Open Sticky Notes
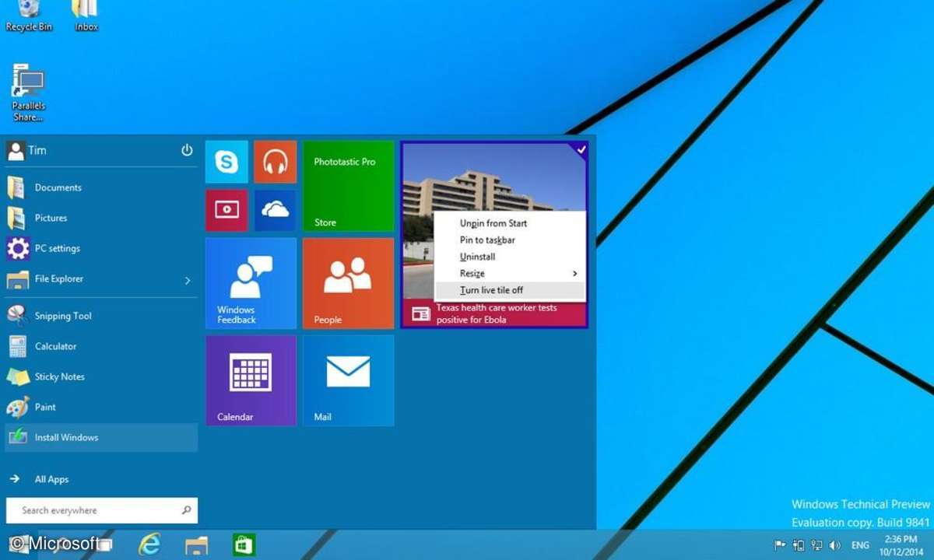This screenshot has height=560, width=934. click(x=101, y=376)
